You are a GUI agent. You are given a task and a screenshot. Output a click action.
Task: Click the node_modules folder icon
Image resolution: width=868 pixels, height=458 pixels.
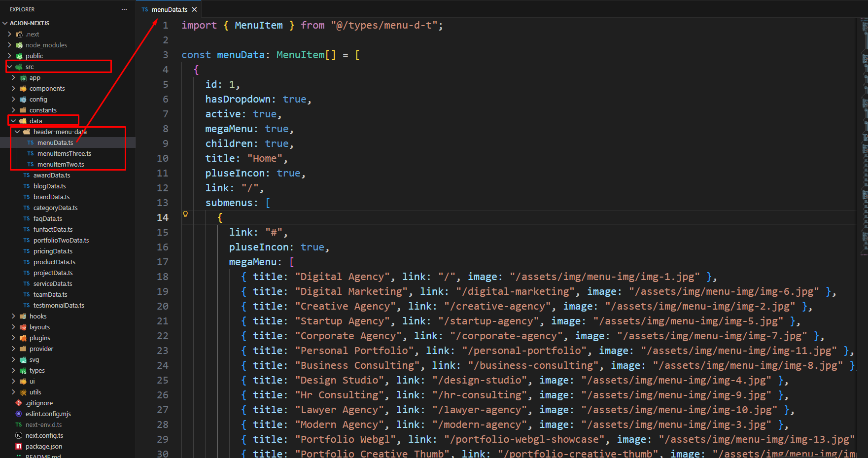tap(19, 45)
